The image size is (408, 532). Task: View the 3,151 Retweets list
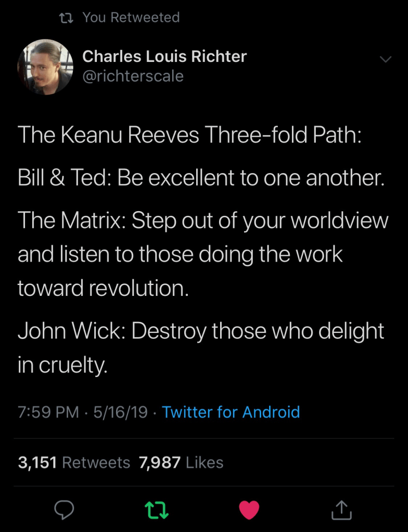pyautogui.click(x=74, y=462)
